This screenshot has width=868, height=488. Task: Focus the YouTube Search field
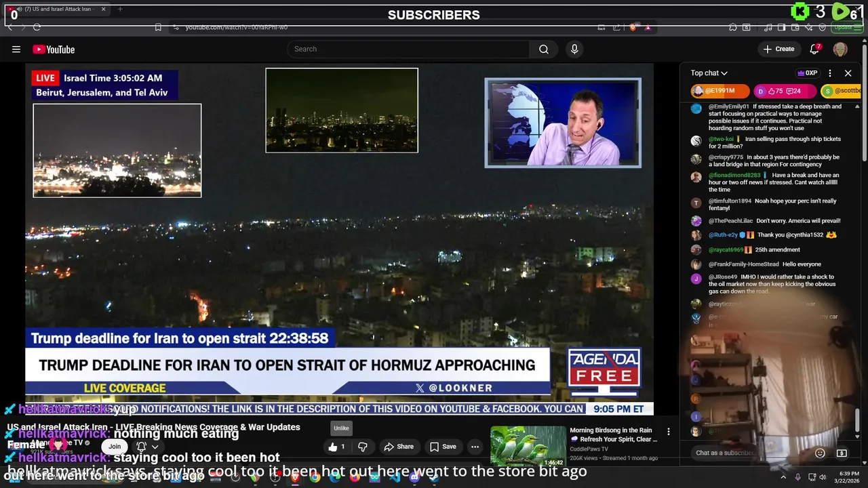tap(409, 49)
